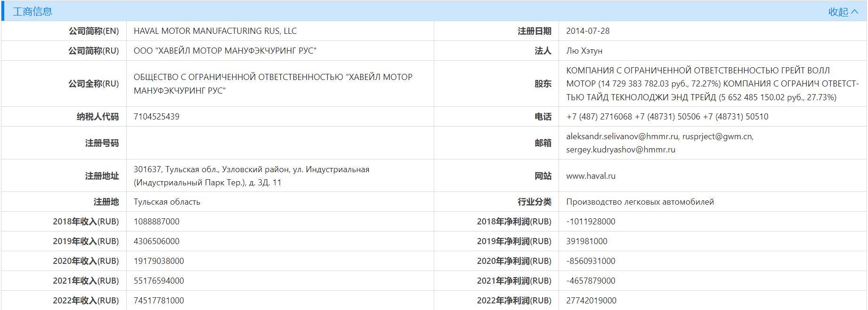Click the 2019年净利润(RUB) label
Viewport: 868px width, 310px height.
click(x=514, y=241)
